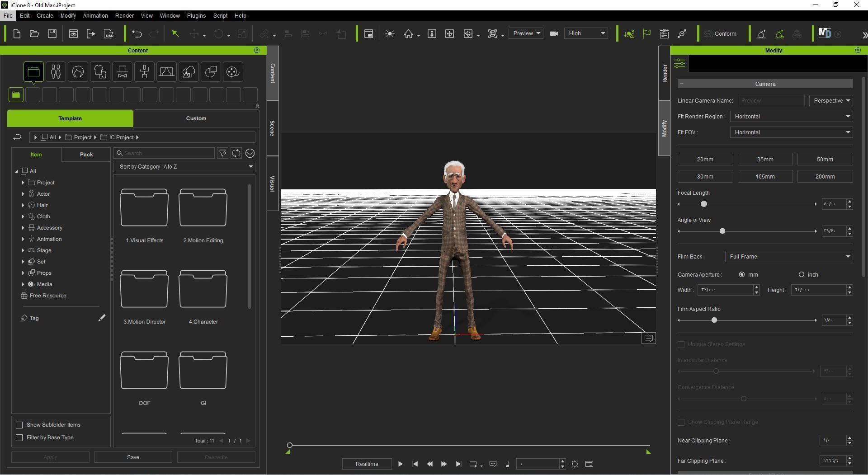Open the Fit Render Region dropdown
This screenshot has height=475, width=868.
(791, 117)
